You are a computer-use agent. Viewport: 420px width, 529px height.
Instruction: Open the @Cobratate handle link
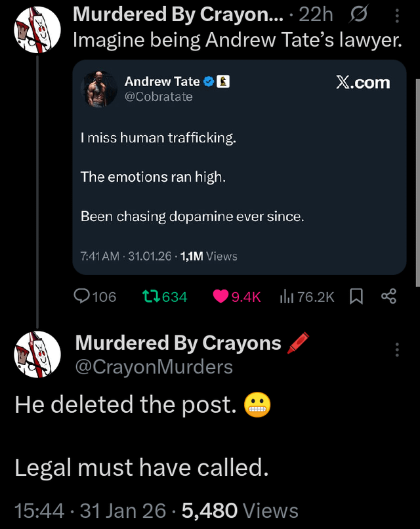click(x=159, y=97)
